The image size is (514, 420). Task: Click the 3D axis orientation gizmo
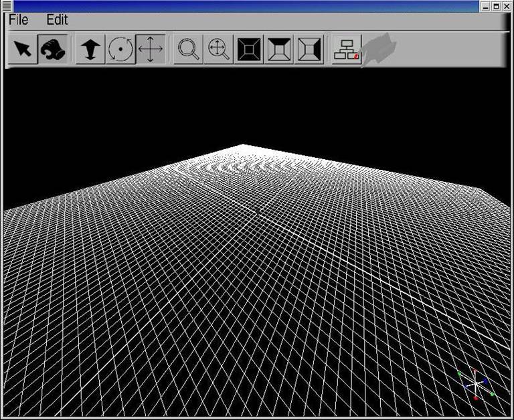pyautogui.click(x=476, y=384)
